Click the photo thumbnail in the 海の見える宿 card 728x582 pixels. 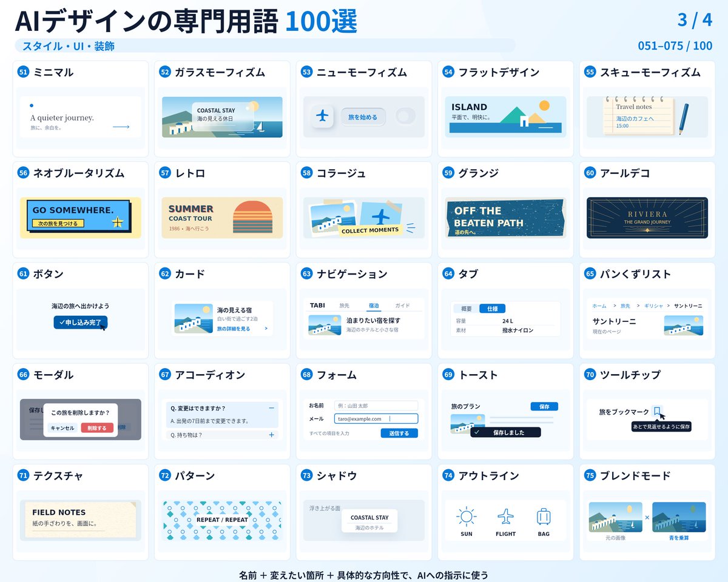point(194,318)
